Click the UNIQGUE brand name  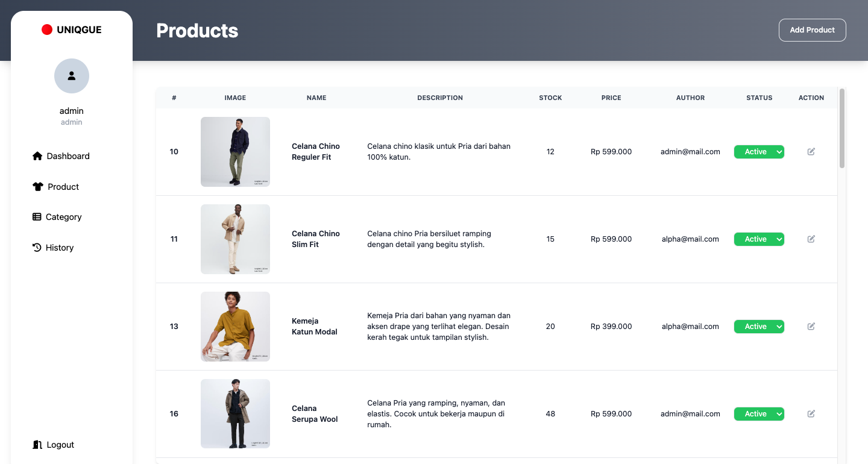pyautogui.click(x=79, y=30)
